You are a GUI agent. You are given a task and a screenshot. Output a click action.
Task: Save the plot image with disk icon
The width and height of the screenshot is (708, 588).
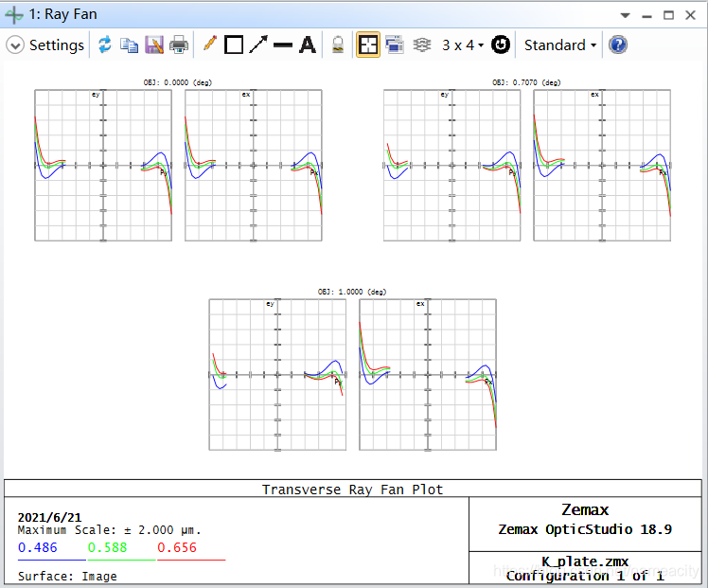[154, 45]
